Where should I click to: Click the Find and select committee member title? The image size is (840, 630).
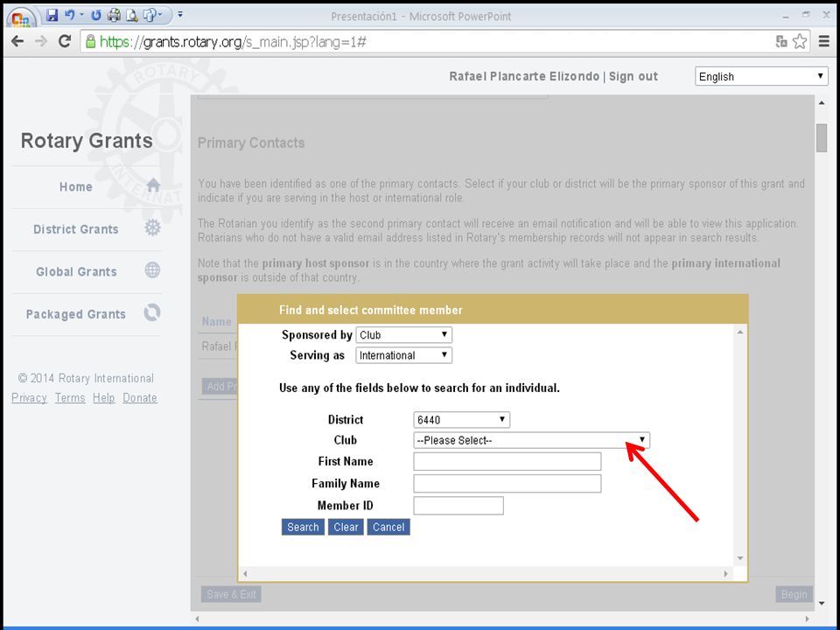point(371,310)
